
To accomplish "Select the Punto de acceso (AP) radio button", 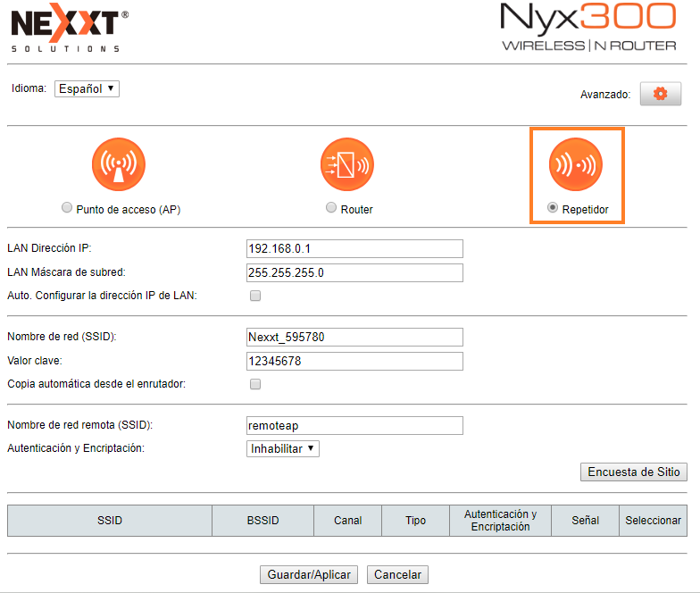I will tap(67, 207).
